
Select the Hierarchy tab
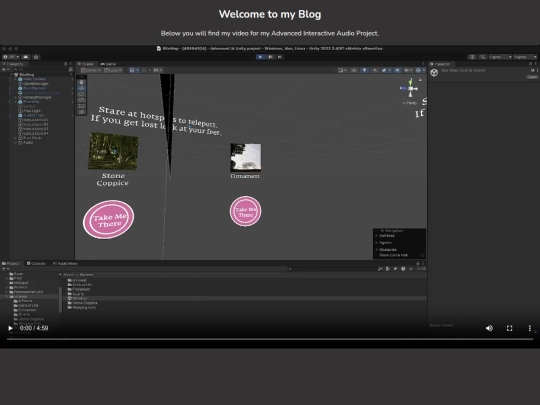tap(13, 64)
